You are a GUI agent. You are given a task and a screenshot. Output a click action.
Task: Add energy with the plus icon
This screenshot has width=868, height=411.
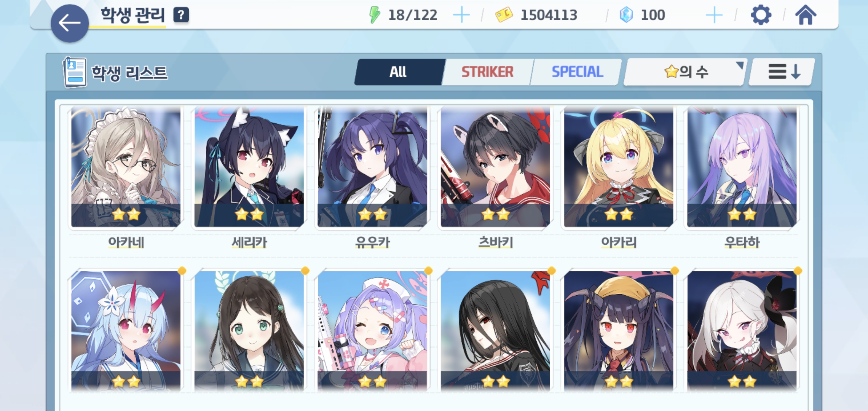point(461,15)
